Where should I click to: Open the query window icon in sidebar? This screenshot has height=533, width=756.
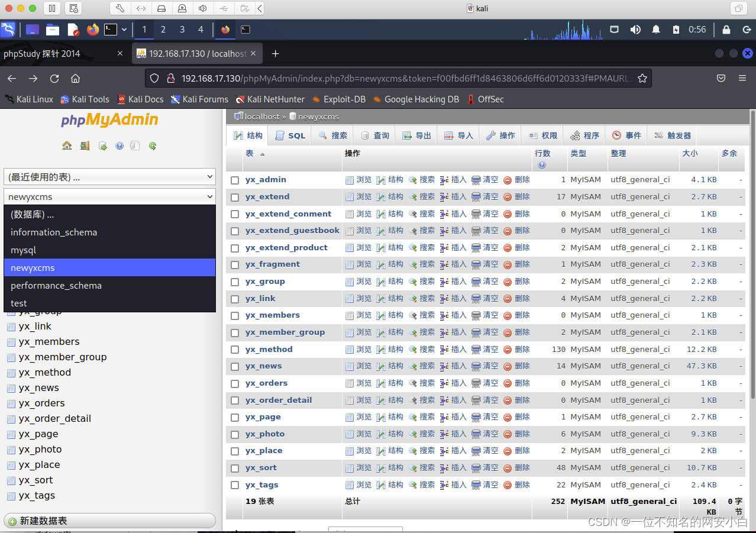click(102, 146)
